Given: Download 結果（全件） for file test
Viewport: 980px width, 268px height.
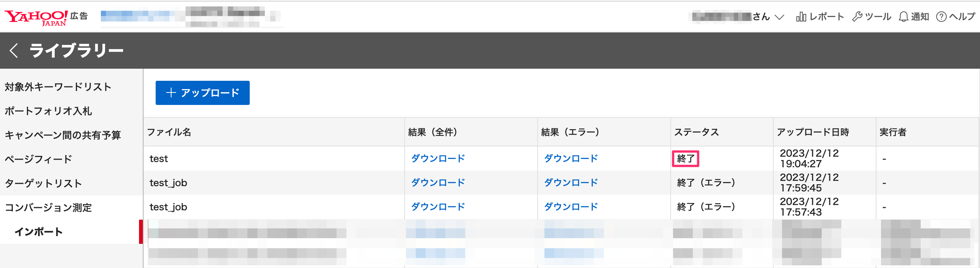Looking at the screenshot, I should (x=438, y=159).
